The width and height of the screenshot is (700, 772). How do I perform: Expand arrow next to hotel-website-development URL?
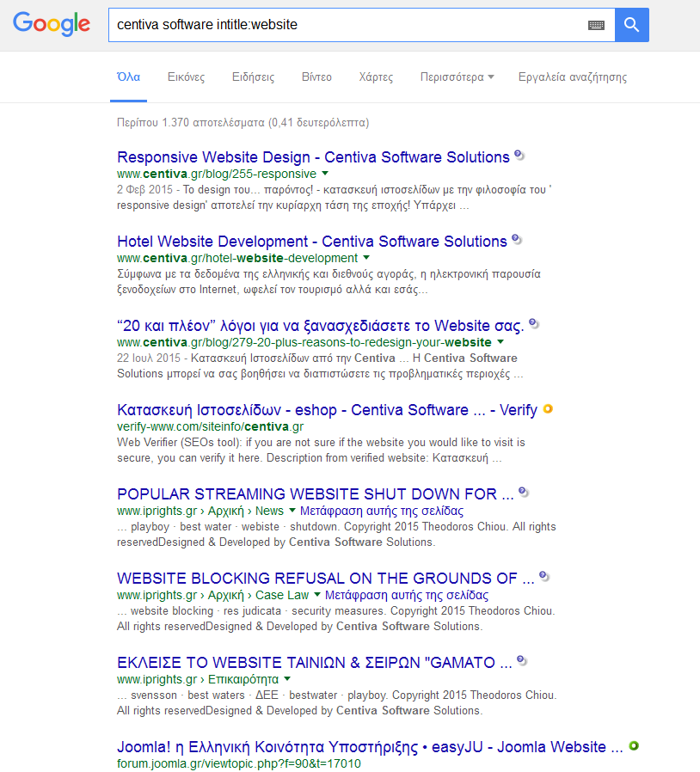click(x=366, y=258)
